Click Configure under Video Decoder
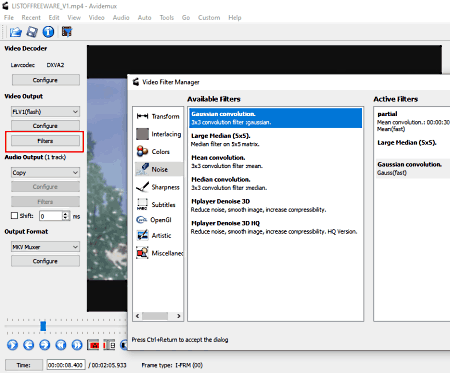This screenshot has width=450, height=373. (46, 80)
